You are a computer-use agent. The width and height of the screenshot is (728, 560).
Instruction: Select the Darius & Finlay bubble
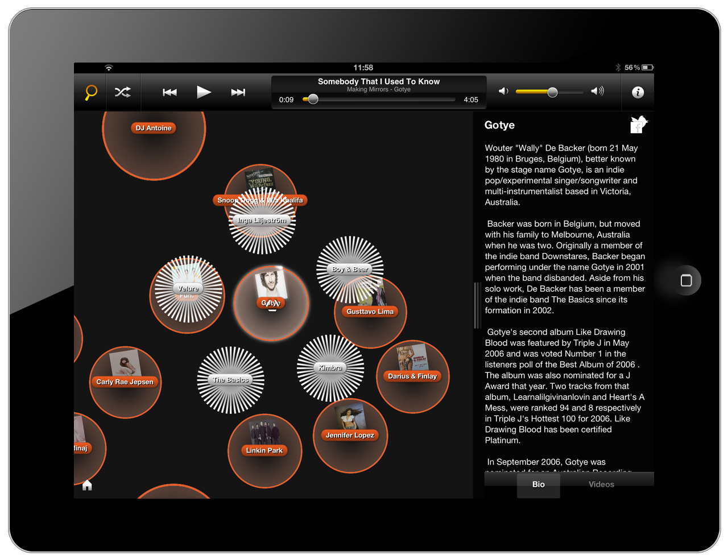pos(412,376)
